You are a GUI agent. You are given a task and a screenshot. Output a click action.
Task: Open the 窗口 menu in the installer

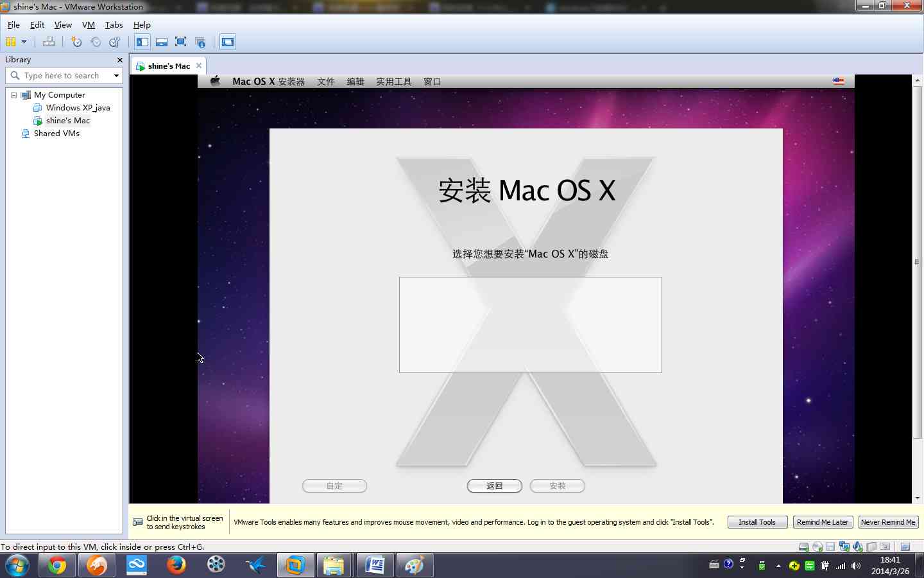coord(432,82)
